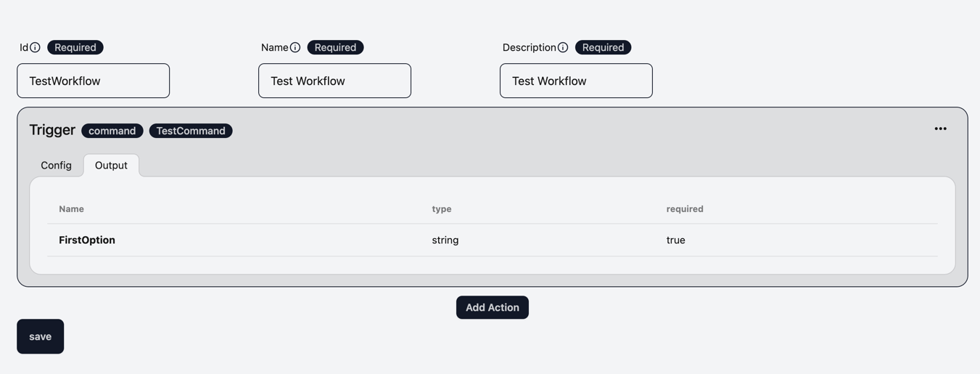The width and height of the screenshot is (980, 374).
Task: Click the info icon beside Description
Action: click(563, 47)
